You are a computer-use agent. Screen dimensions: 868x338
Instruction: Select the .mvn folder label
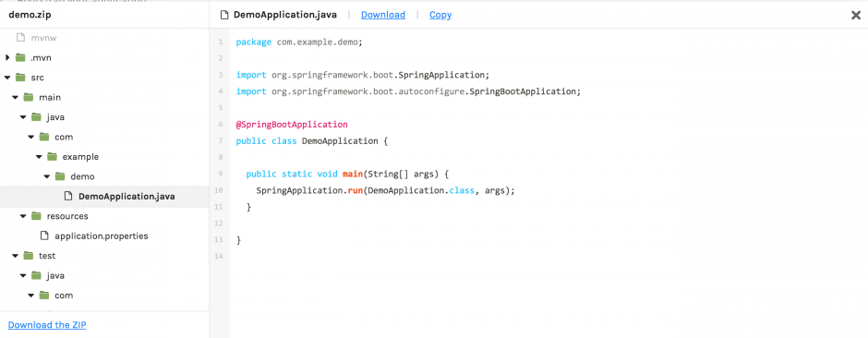click(41, 57)
